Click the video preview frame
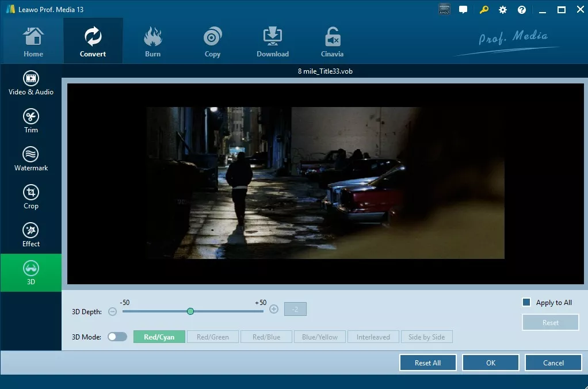This screenshot has height=389, width=588. point(326,184)
